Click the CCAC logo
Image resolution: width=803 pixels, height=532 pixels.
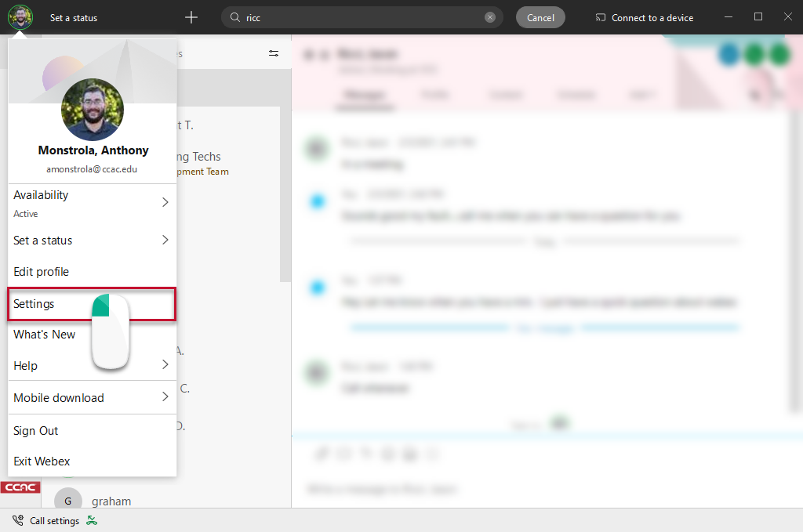click(20, 487)
